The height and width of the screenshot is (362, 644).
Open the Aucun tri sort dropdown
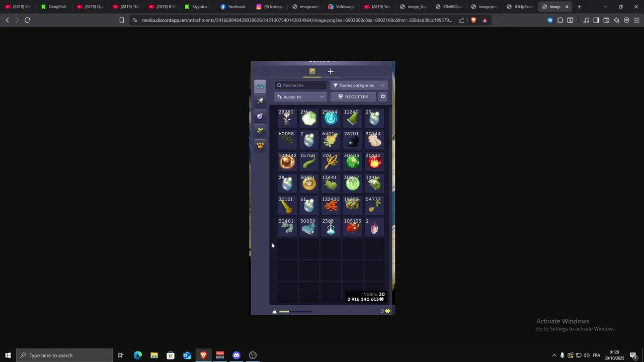(x=300, y=97)
